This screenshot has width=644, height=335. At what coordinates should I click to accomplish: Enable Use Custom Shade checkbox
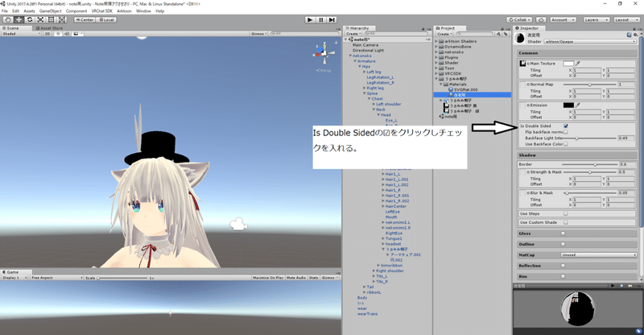click(x=566, y=222)
